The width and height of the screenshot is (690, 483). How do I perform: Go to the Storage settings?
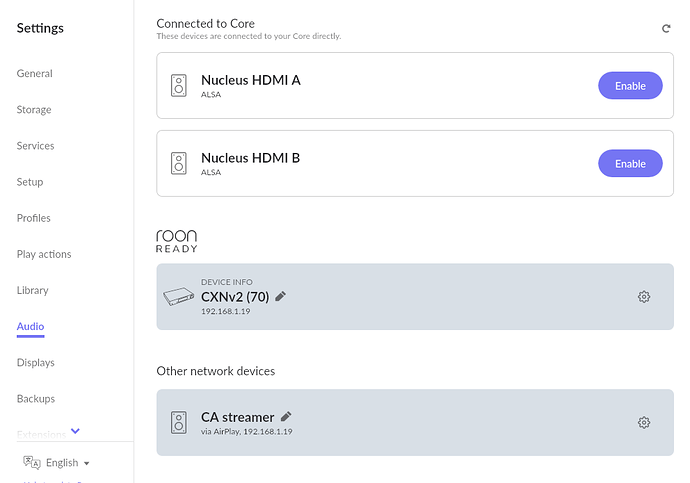[34, 110]
